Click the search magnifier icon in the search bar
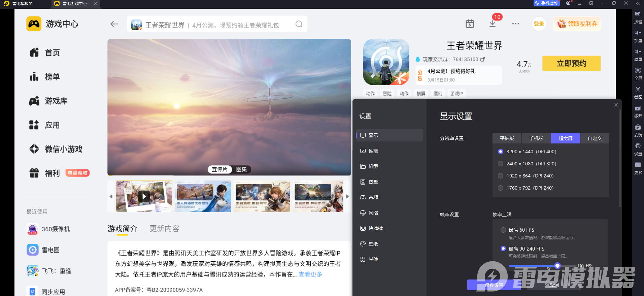Screen dimensions: 644x296 [299, 24]
